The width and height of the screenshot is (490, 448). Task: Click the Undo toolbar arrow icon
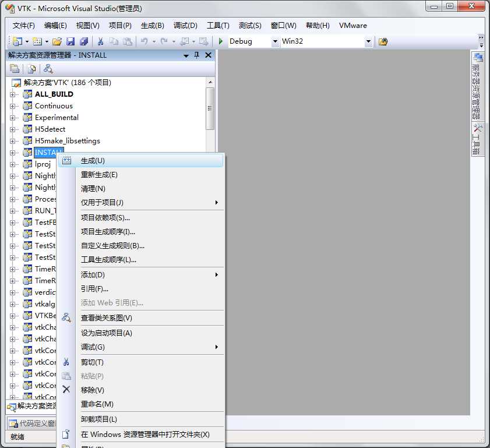tap(144, 41)
